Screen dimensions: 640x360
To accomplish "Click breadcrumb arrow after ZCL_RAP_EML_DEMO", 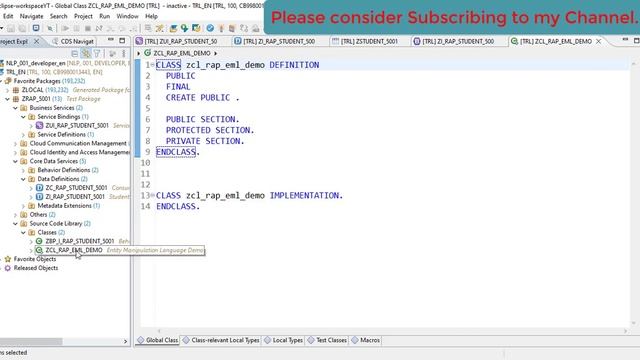I will click(x=216, y=53).
